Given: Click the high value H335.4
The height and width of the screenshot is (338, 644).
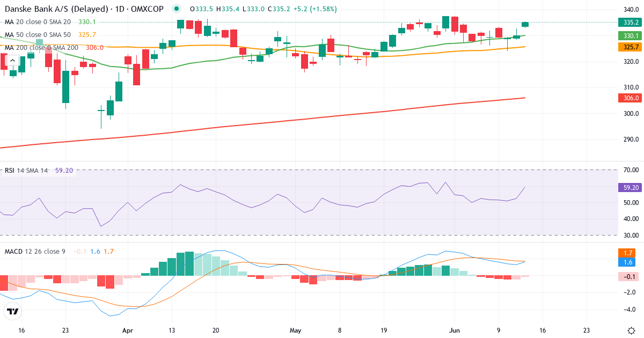Looking at the screenshot, I should pyautogui.click(x=226, y=9).
